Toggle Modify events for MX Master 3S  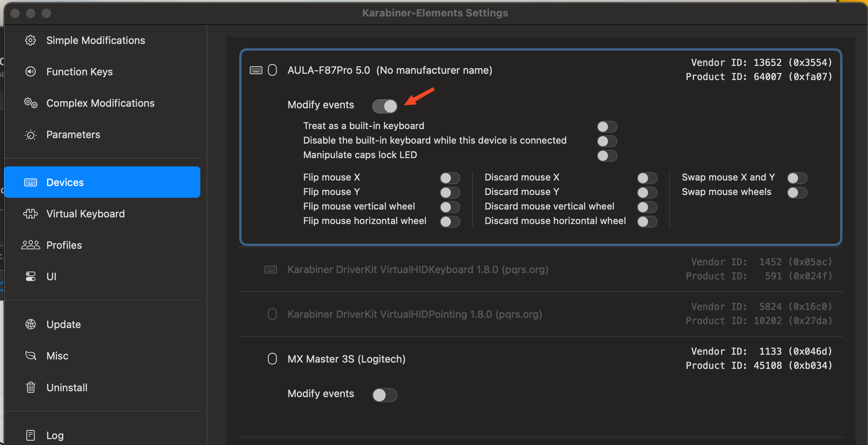(x=385, y=395)
